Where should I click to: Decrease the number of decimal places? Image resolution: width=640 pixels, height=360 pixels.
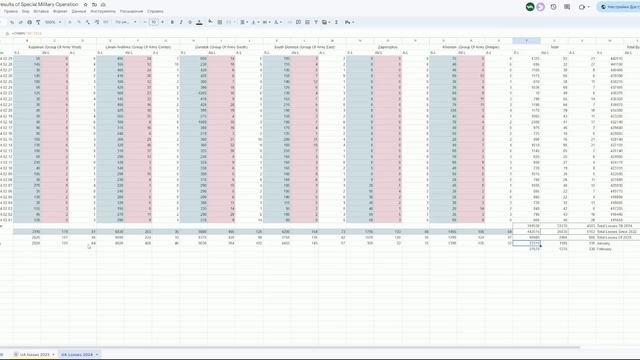(x=88, y=22)
